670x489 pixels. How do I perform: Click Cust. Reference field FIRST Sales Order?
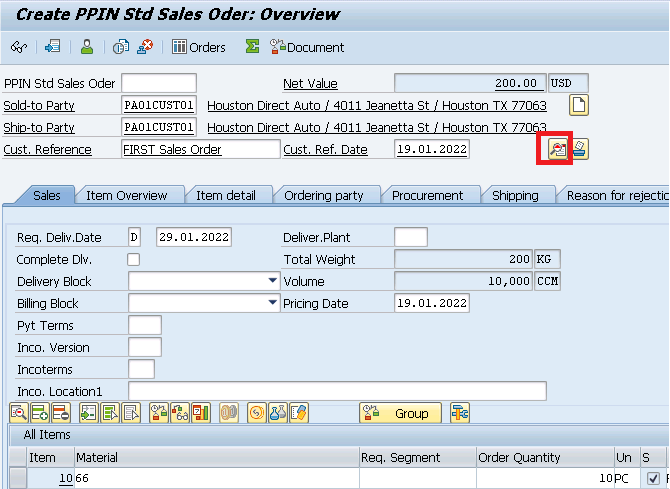click(200, 149)
